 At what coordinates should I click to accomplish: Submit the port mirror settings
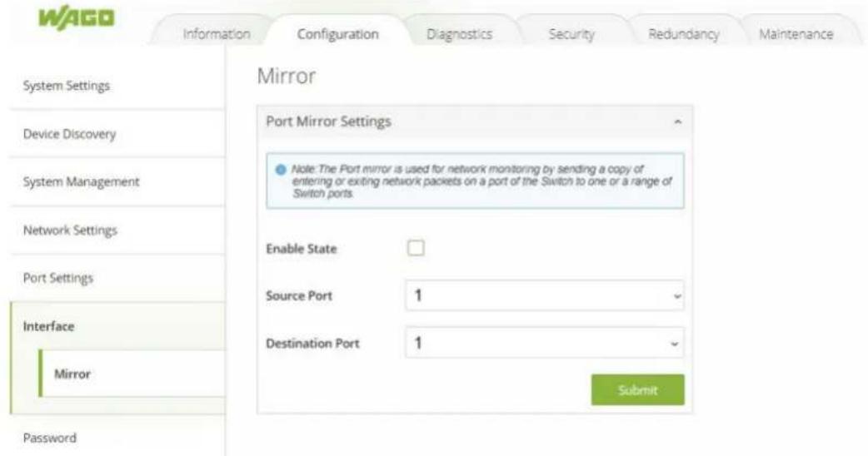pos(638,390)
